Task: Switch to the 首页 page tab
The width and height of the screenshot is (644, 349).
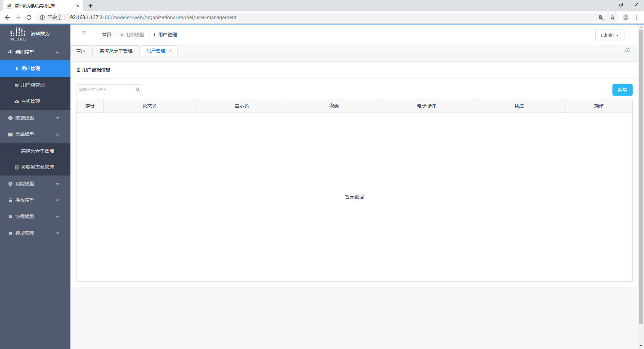Action: click(x=81, y=51)
